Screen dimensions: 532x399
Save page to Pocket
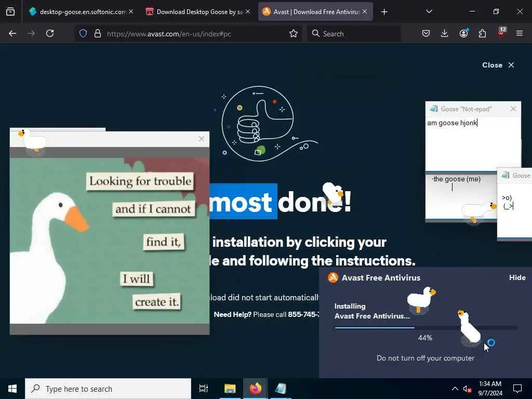point(426,33)
